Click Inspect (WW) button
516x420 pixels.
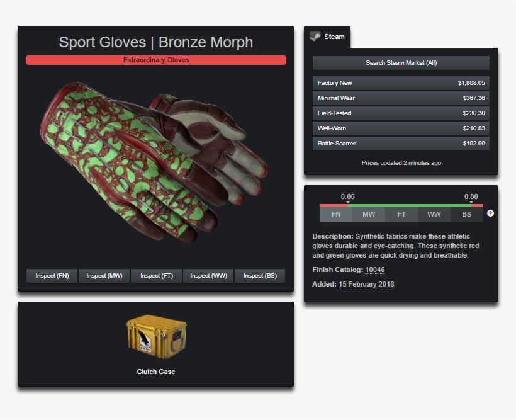tap(208, 276)
